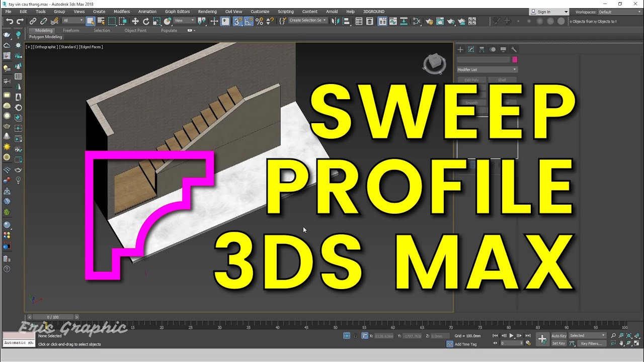Open the Workspaces Default dropdown
This screenshot has width=644, height=362.
(620, 12)
